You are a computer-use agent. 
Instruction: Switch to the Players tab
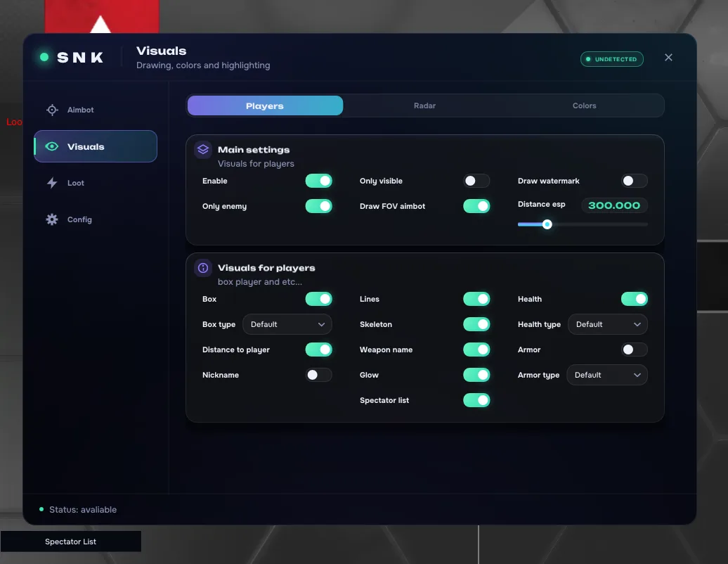click(265, 105)
